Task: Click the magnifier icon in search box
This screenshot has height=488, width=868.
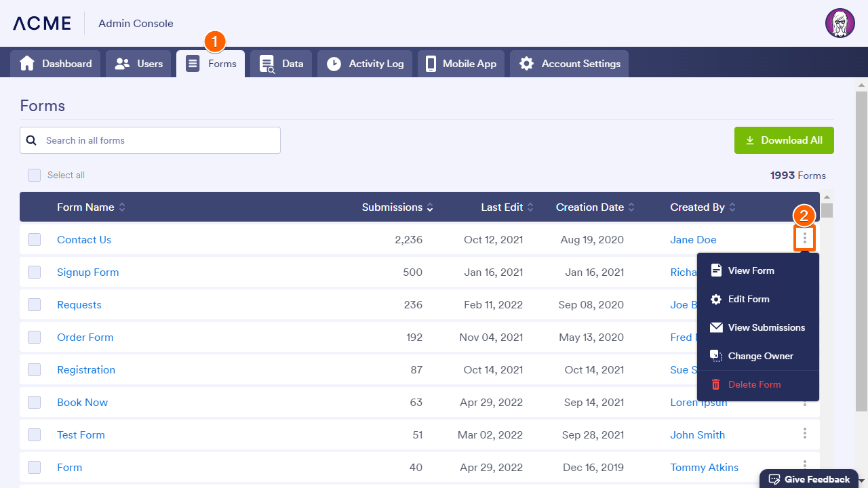Action: click(x=31, y=140)
